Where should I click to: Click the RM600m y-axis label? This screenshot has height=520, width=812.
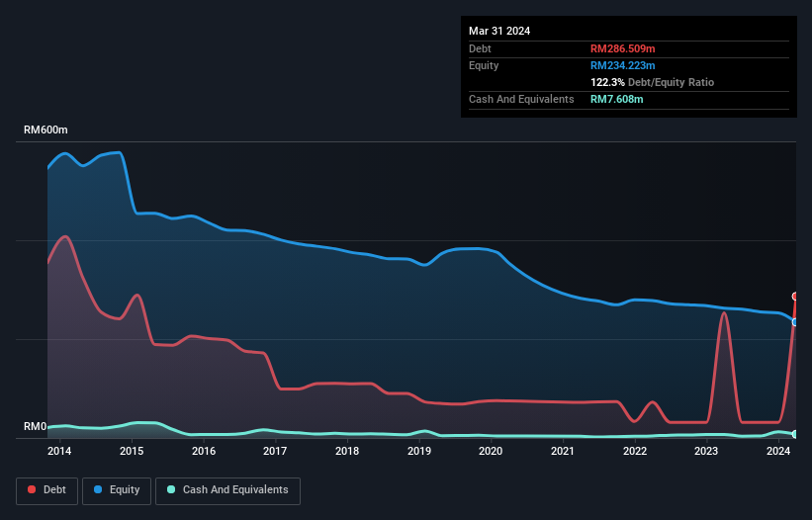pyautogui.click(x=45, y=130)
